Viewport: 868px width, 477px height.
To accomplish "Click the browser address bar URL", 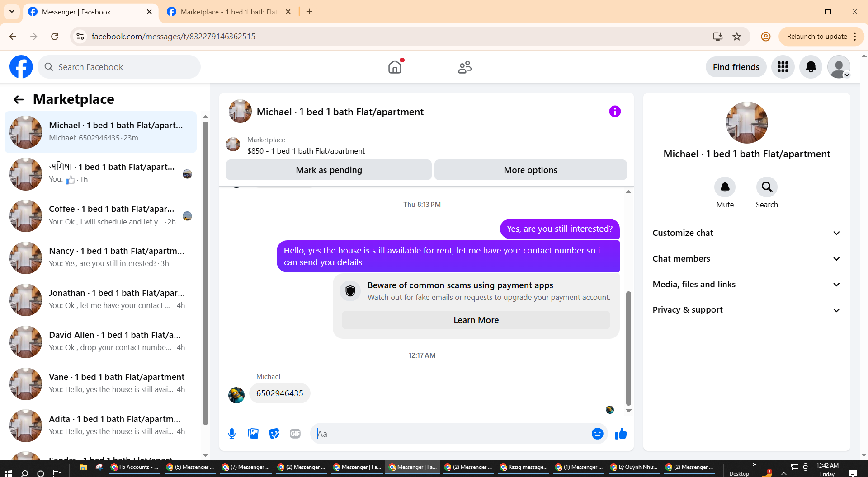I will [174, 37].
